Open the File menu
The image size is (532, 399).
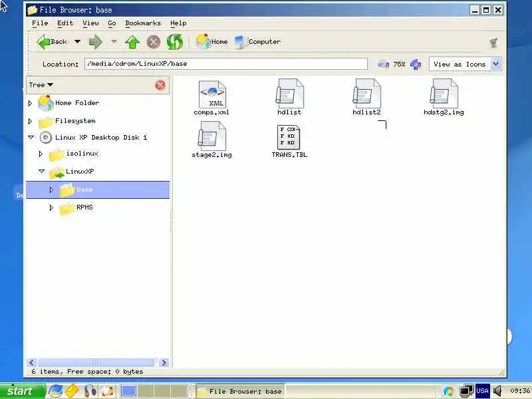click(x=40, y=23)
